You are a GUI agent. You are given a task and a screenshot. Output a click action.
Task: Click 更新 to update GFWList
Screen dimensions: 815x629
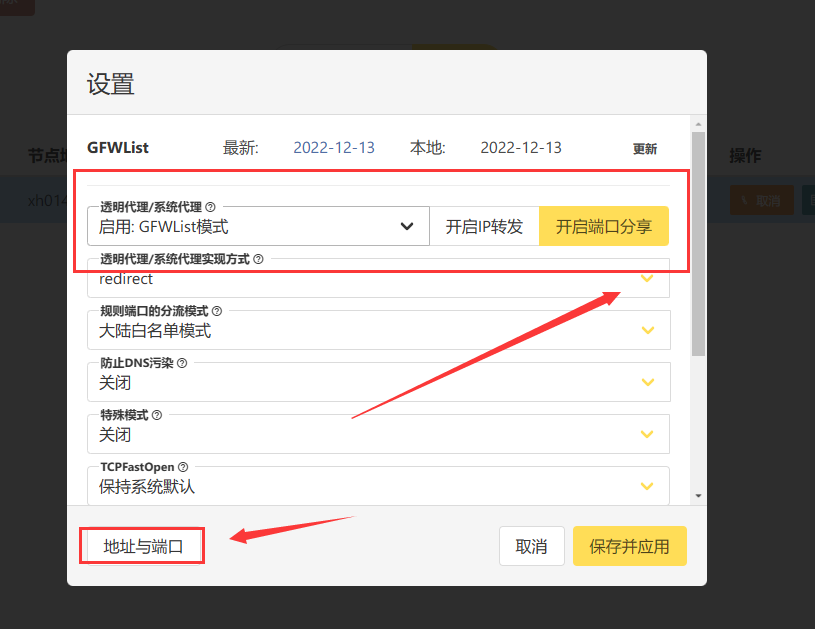[645, 149]
